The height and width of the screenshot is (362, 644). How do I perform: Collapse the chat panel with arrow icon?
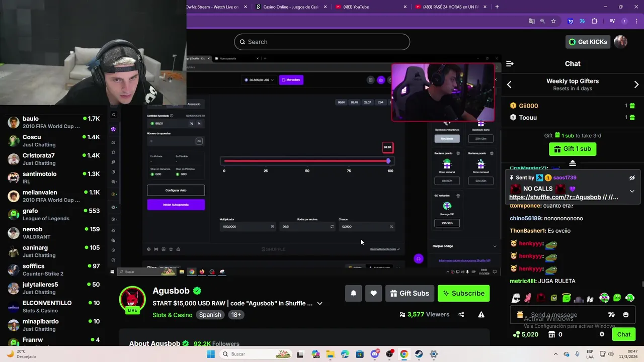coord(510,64)
